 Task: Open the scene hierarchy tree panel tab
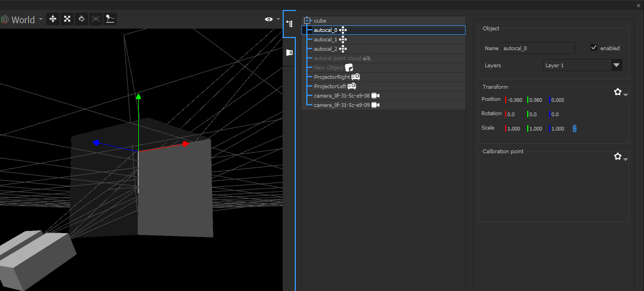[289, 24]
